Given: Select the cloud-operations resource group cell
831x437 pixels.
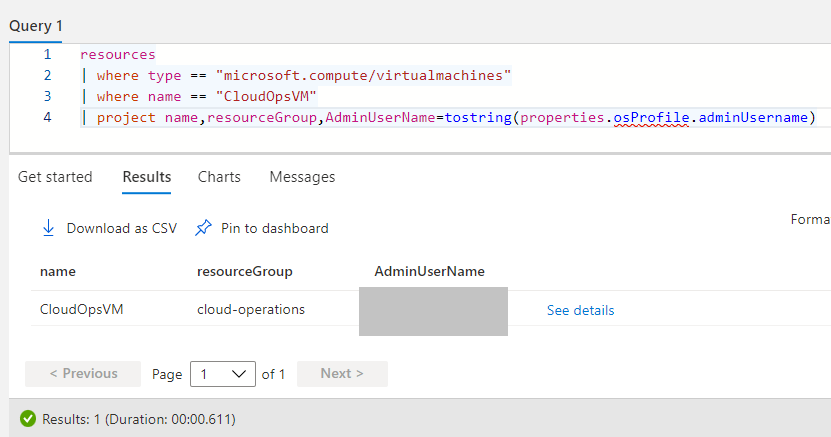Looking at the screenshot, I should click(x=251, y=310).
